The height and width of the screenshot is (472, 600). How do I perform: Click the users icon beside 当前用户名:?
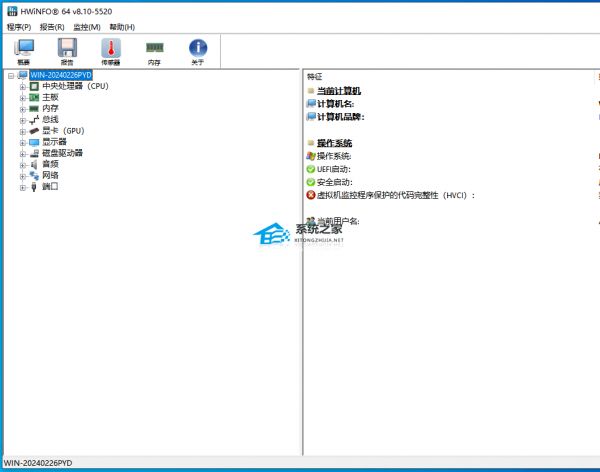[311, 221]
